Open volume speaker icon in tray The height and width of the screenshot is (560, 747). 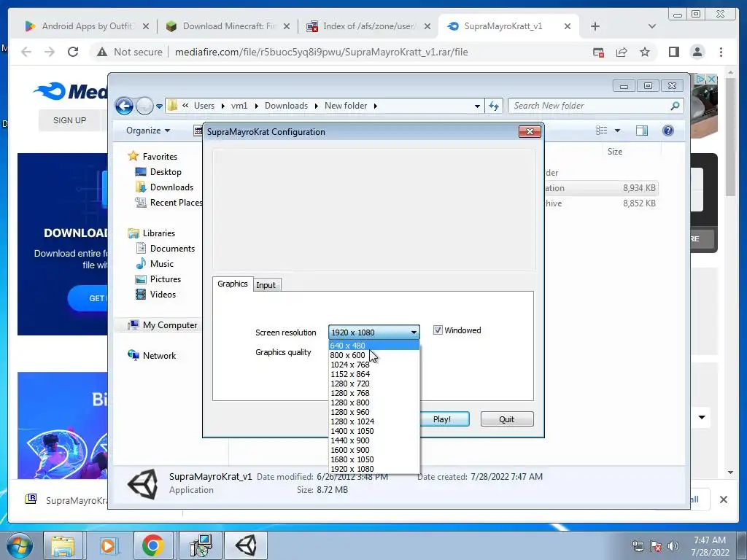673,546
